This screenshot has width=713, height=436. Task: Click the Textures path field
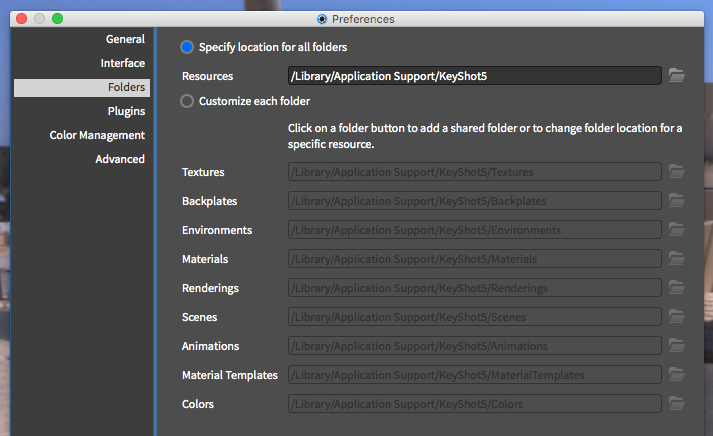[x=475, y=172]
